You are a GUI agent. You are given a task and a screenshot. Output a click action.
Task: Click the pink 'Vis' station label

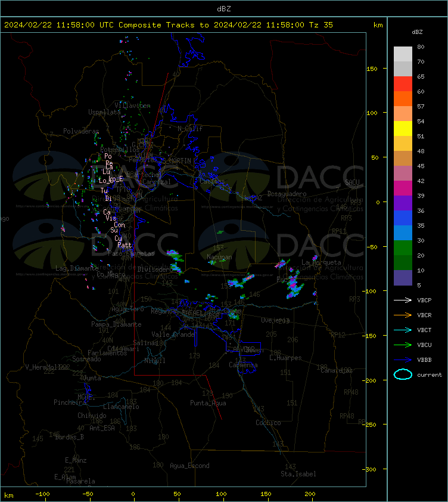pyautogui.click(x=111, y=218)
